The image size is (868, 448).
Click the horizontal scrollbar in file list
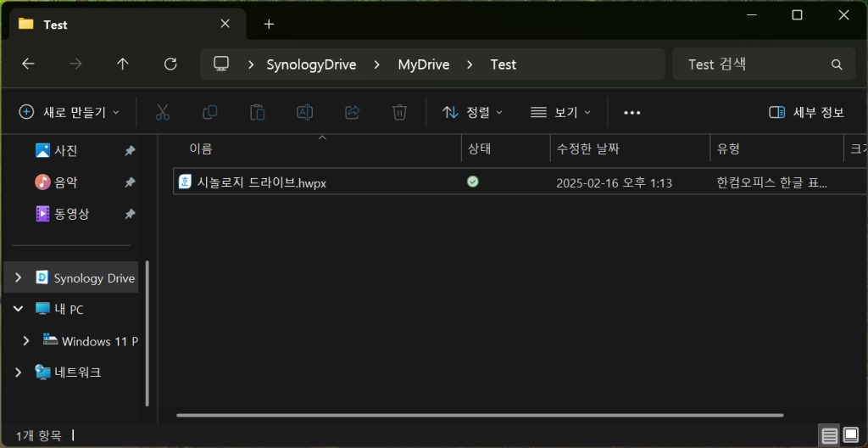pos(480,415)
